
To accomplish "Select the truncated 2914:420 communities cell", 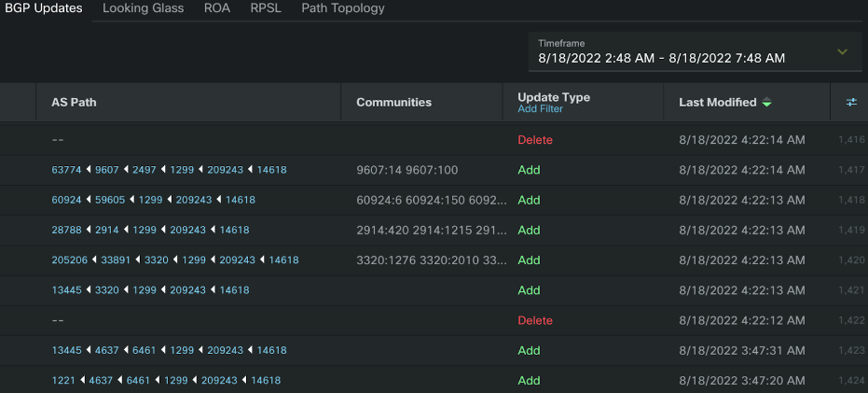I will 432,230.
